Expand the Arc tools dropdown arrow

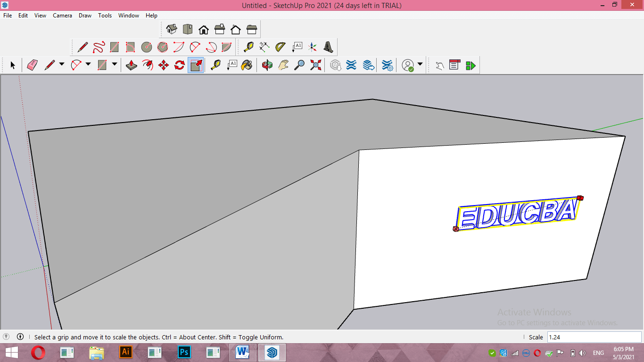coord(88,65)
